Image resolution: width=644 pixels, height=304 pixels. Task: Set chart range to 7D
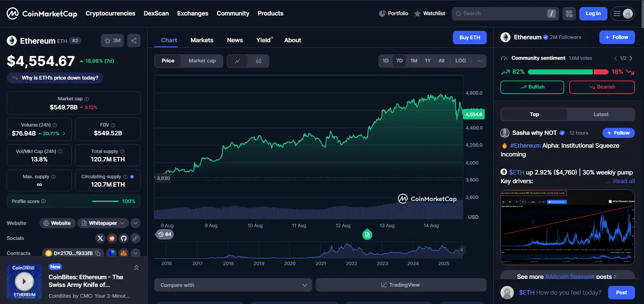399,61
